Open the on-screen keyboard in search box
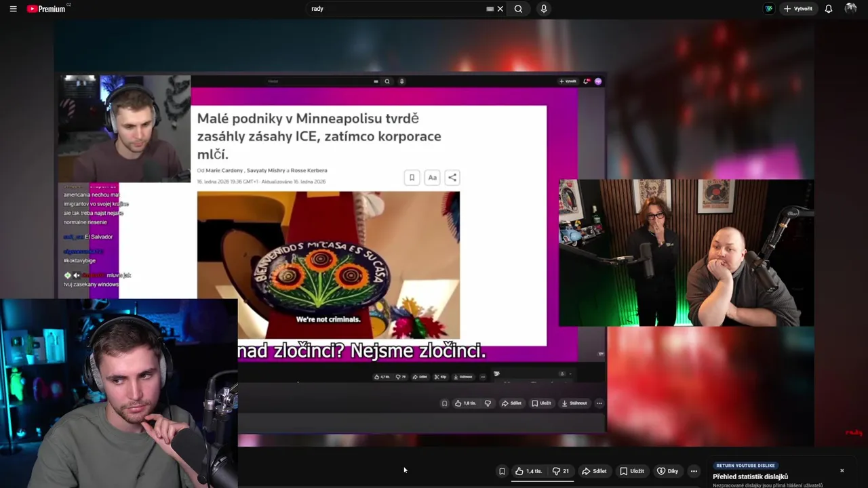This screenshot has width=868, height=488. tap(490, 9)
